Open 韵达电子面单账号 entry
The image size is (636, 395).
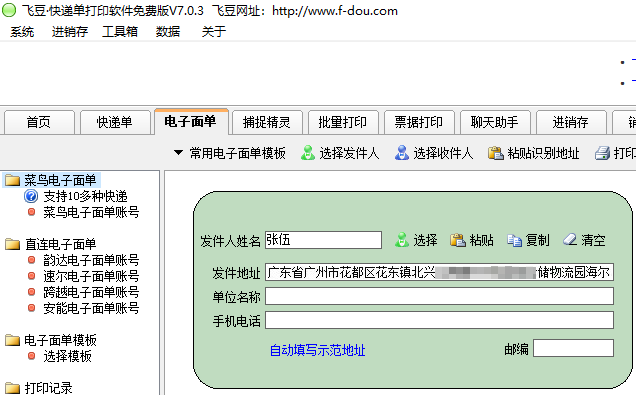pyautogui.click(x=91, y=260)
